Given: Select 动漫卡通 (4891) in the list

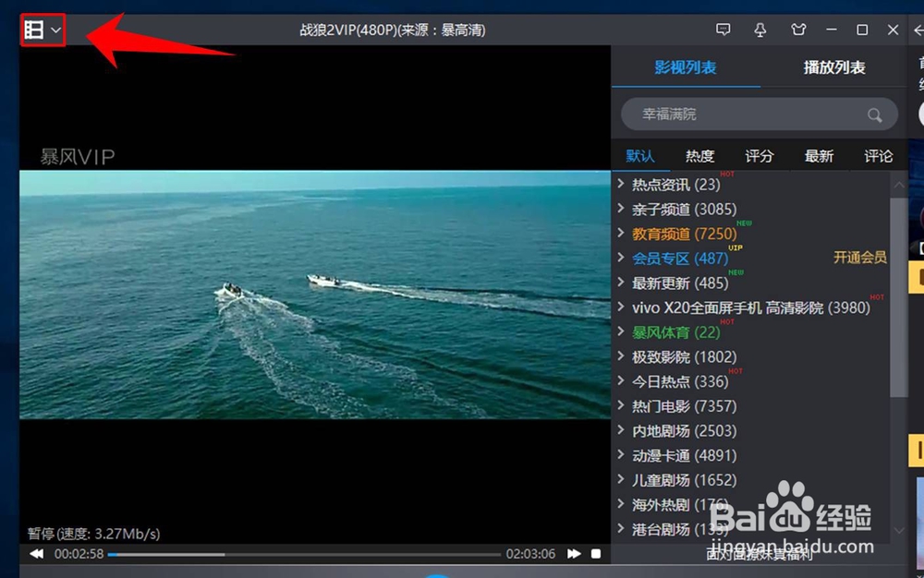Looking at the screenshot, I should coord(684,456).
